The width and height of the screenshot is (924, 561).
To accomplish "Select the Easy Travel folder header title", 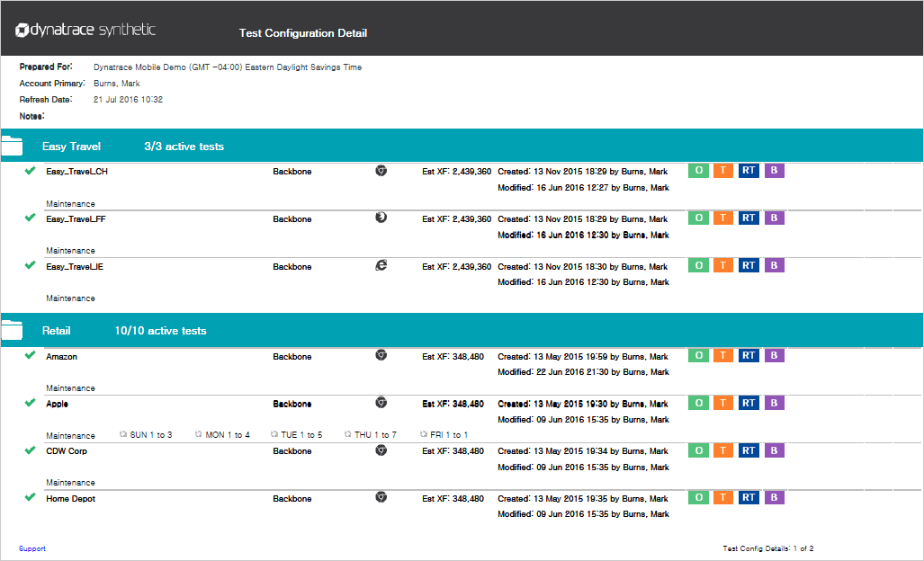I will pyautogui.click(x=71, y=147).
